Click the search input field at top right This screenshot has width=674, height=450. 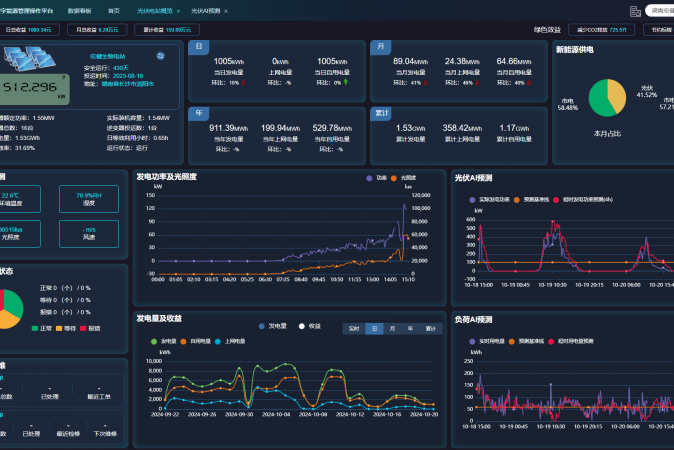click(660, 11)
